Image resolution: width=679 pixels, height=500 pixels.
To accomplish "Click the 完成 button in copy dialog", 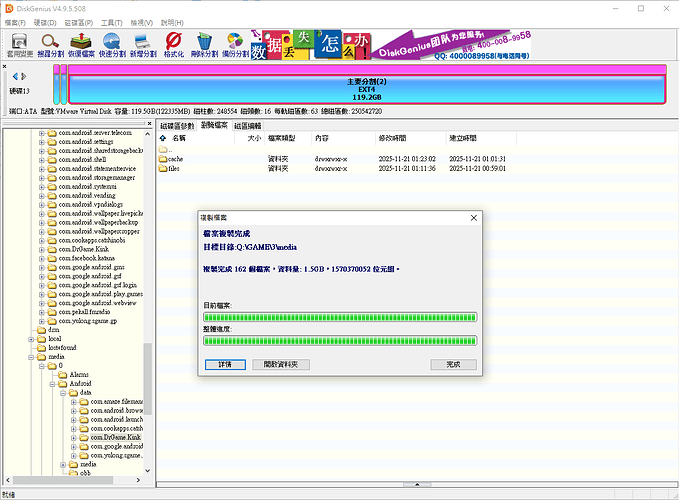I will [x=453, y=364].
